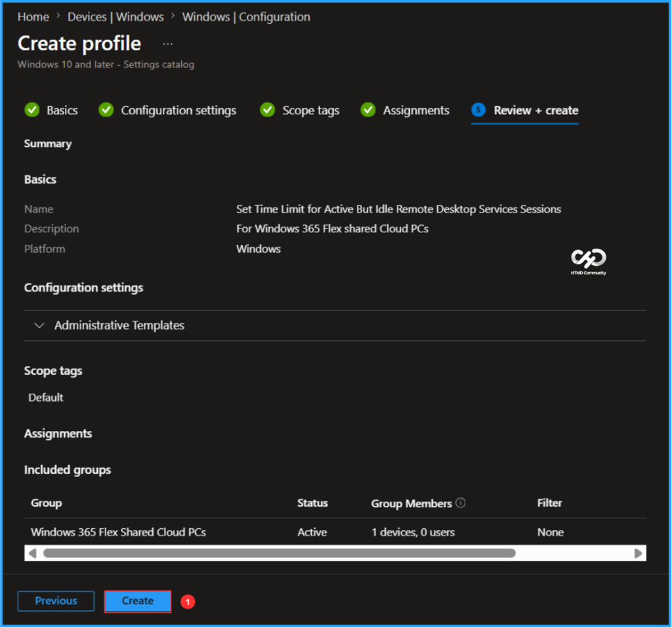Click the horizontal scrollbar thumb
The height and width of the screenshot is (628, 672).
point(279,553)
